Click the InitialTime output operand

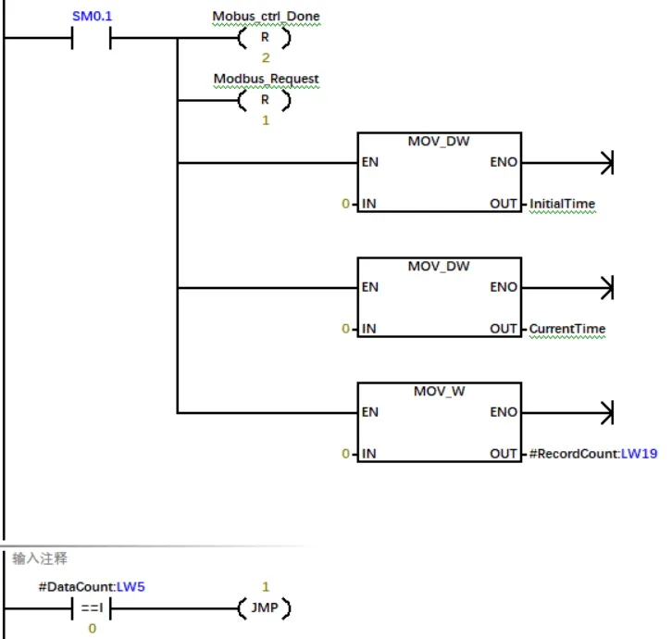click(562, 204)
